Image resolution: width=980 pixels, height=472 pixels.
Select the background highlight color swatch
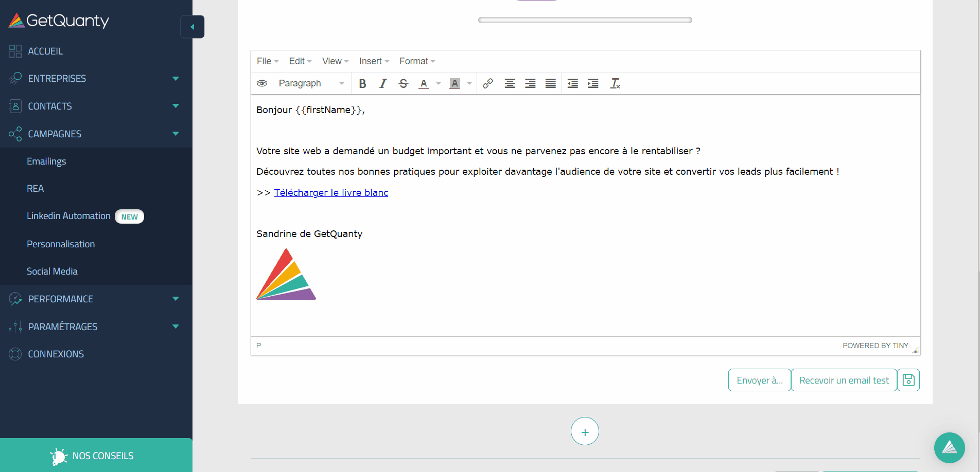454,83
